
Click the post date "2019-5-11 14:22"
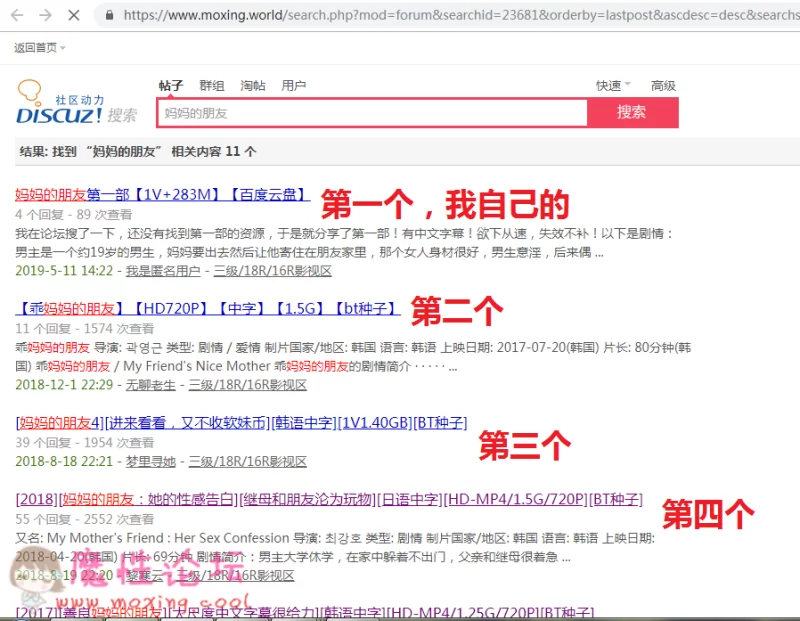click(64, 271)
